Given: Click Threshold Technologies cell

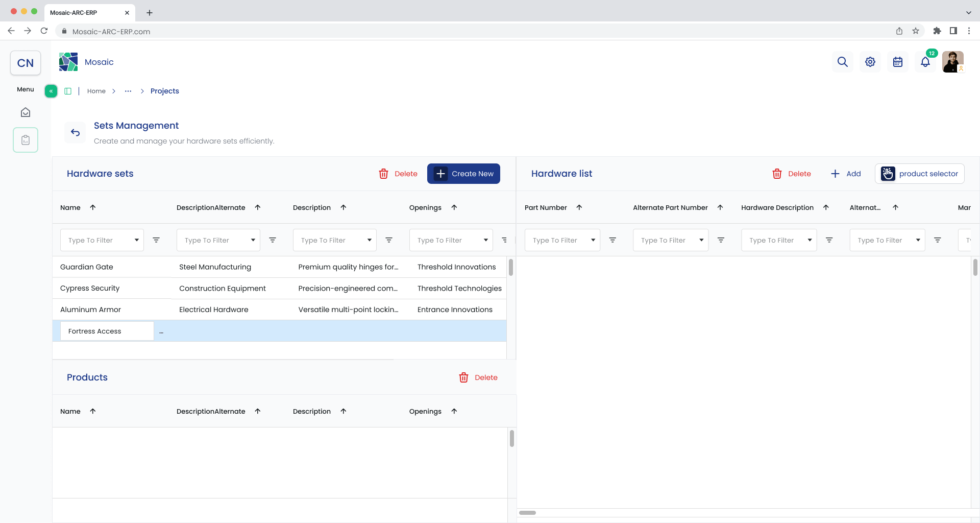Looking at the screenshot, I should pos(459,289).
